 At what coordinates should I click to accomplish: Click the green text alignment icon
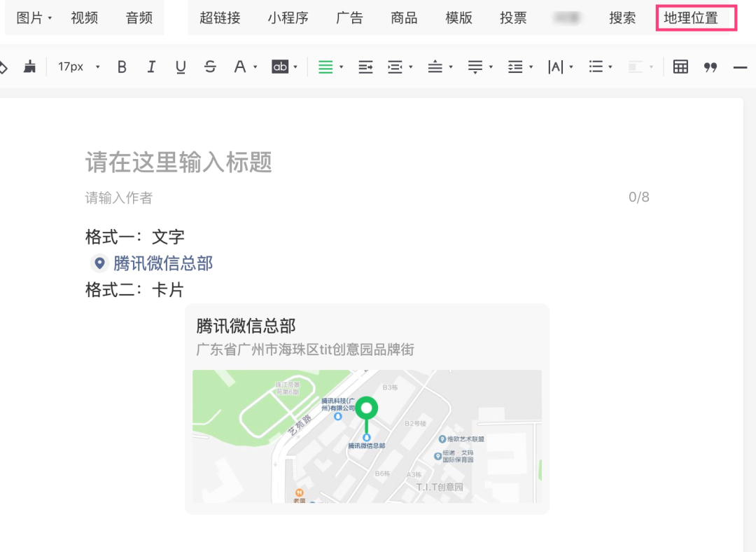325,67
